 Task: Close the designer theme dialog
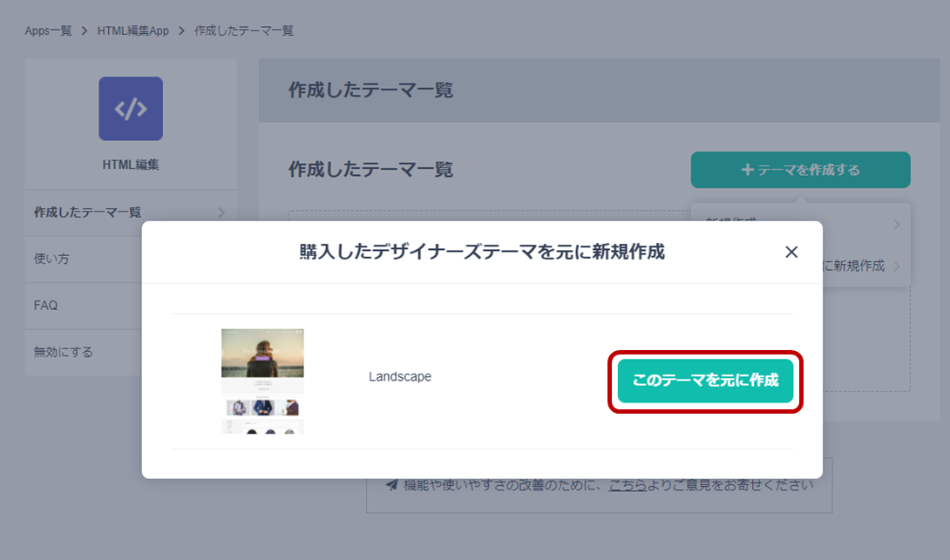(791, 252)
